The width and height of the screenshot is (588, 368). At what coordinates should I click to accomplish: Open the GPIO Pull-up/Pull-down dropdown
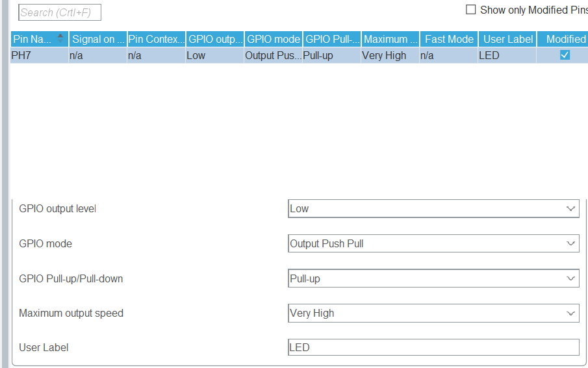point(433,278)
